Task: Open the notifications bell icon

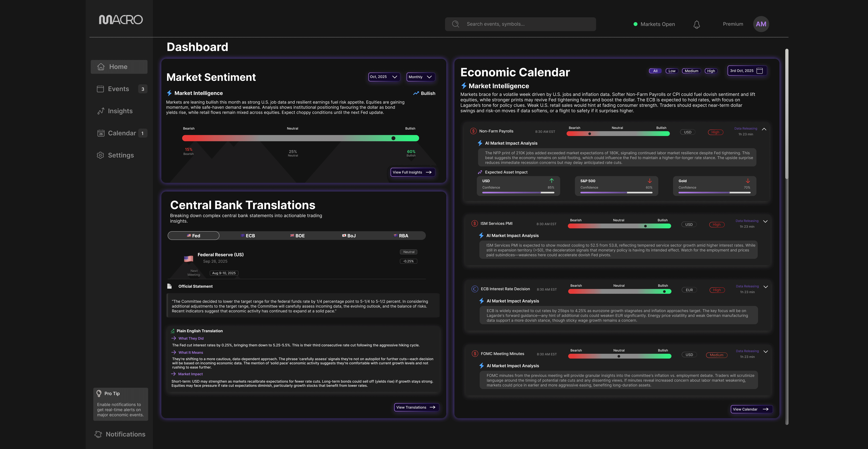Action: 697,24
